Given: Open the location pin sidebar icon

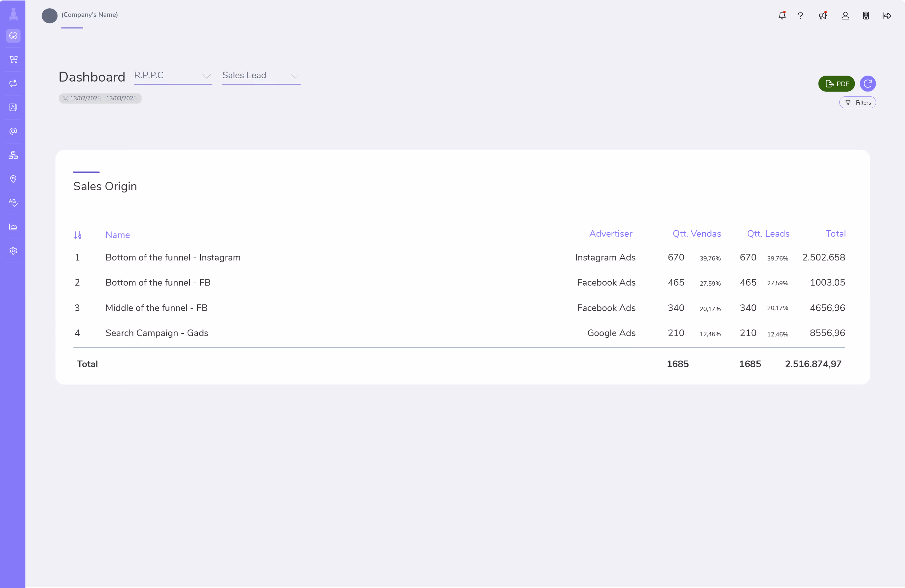Looking at the screenshot, I should point(13,179).
